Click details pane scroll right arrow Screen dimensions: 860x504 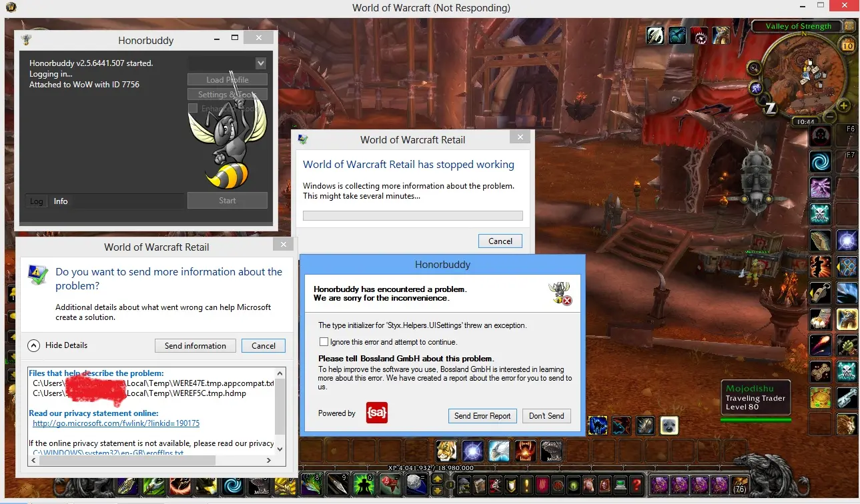(x=269, y=461)
